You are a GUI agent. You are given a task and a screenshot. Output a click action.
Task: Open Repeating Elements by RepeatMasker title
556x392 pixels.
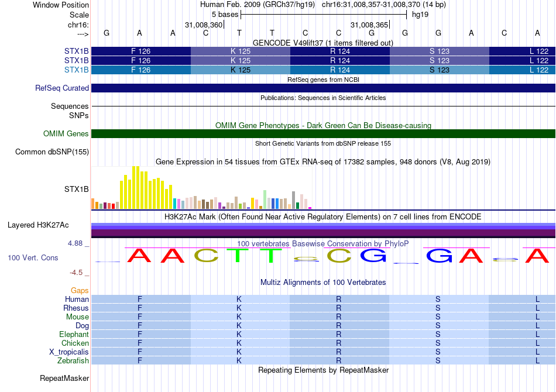(323, 370)
